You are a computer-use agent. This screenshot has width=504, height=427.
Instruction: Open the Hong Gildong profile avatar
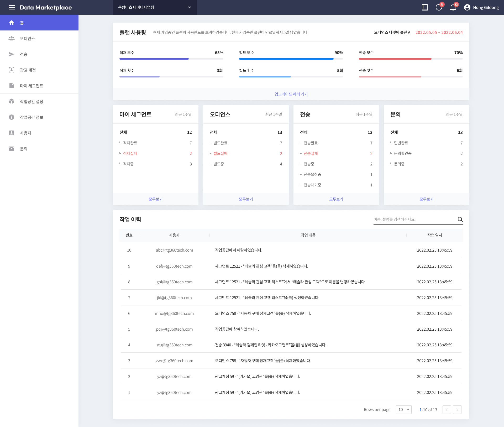467,7
